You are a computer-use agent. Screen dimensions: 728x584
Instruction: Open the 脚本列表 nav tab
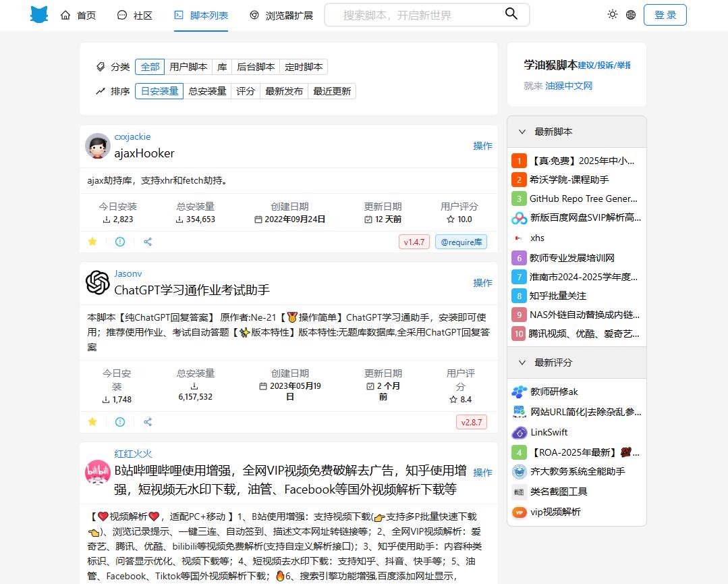201,16
